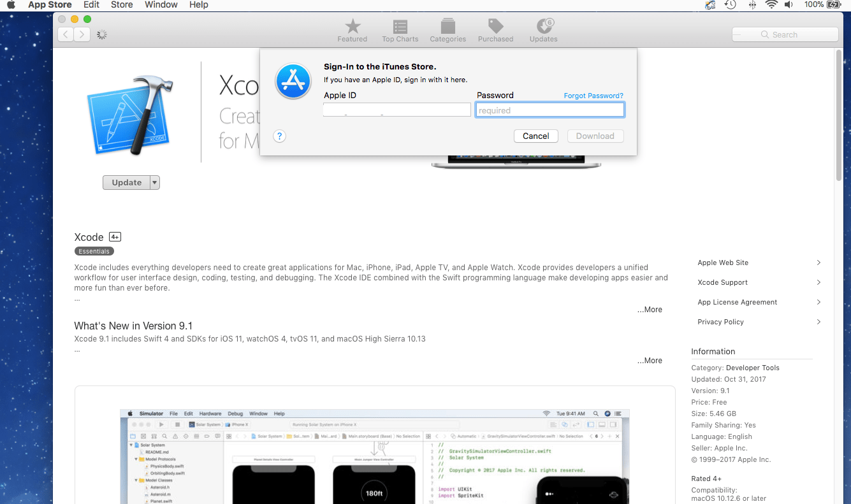Click the "What's New in Version 9.1" heading
This screenshot has height=504, width=851.
(x=133, y=326)
